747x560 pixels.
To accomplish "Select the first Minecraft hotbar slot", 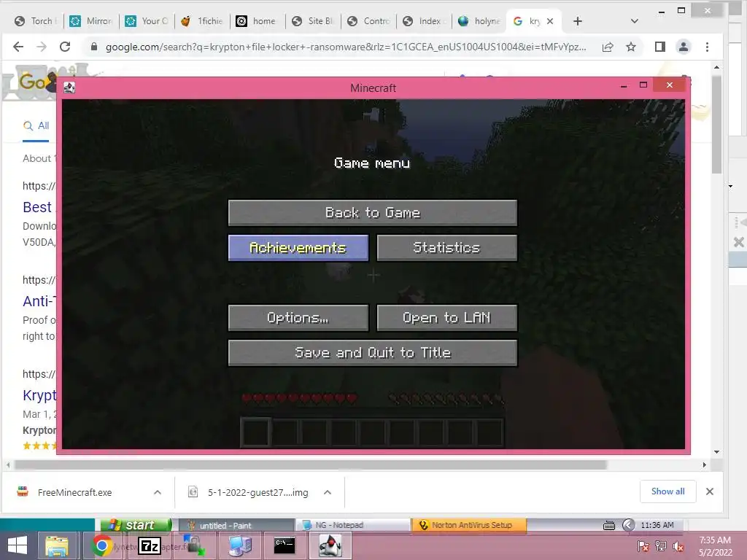I will tap(256, 432).
